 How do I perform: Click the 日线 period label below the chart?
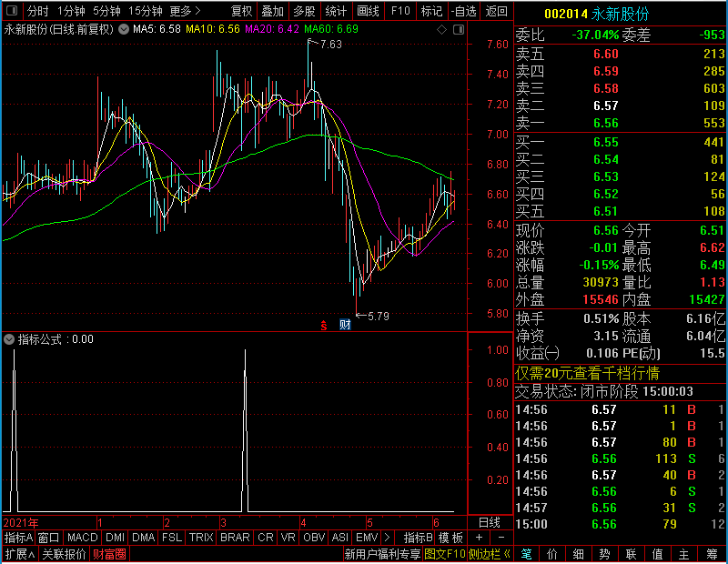point(490,523)
